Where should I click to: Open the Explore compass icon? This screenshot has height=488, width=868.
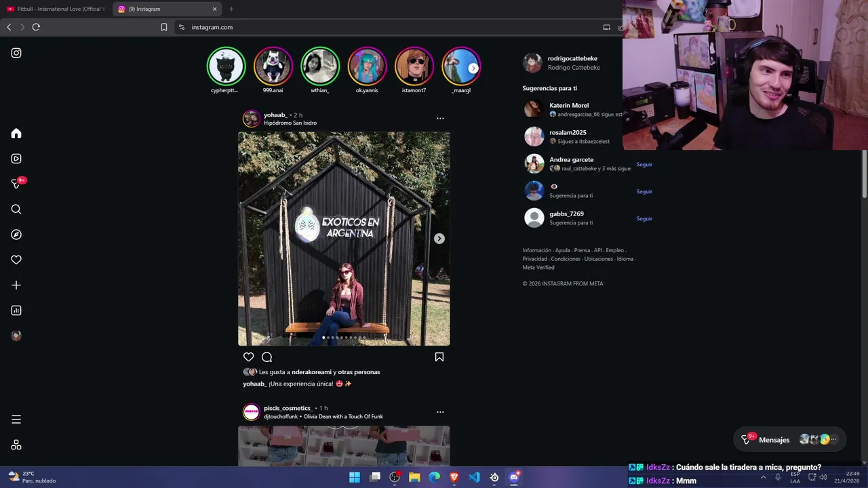(16, 235)
